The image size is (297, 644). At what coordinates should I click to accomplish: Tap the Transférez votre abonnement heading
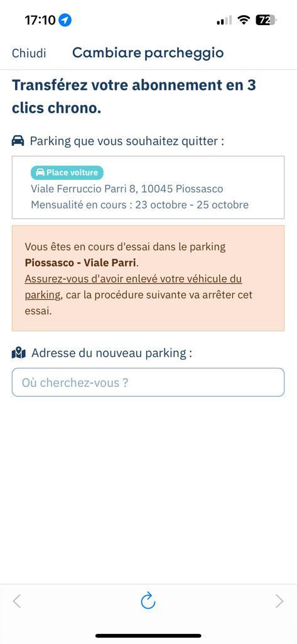134,97
